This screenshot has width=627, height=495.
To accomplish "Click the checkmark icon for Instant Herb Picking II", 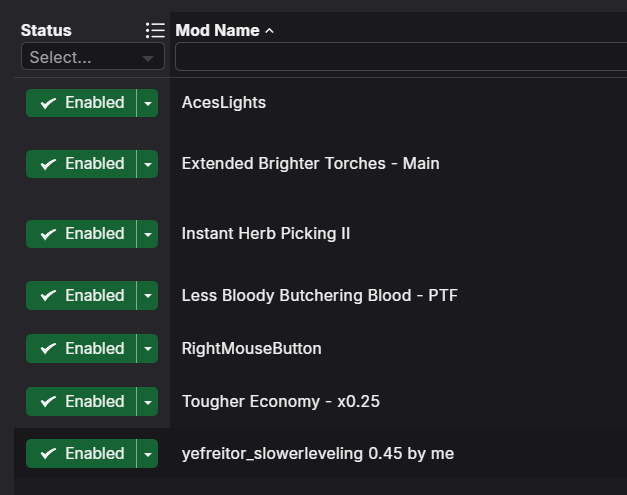I will (48, 234).
